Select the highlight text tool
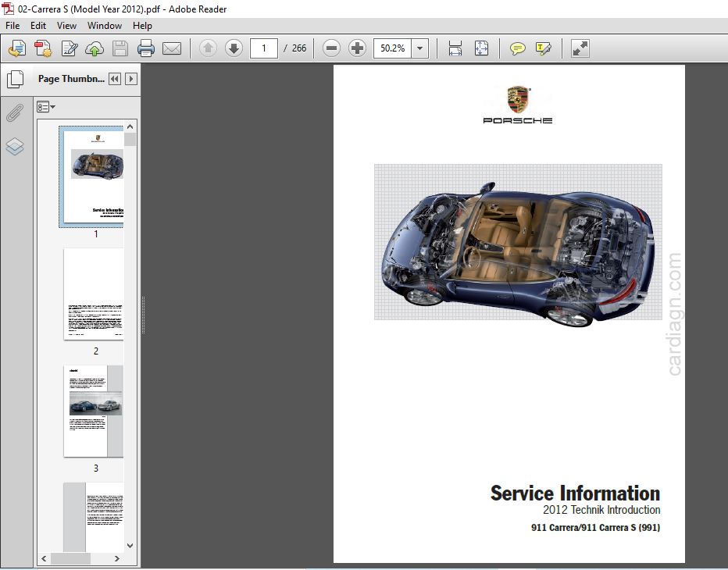The image size is (728, 570). coord(543,48)
